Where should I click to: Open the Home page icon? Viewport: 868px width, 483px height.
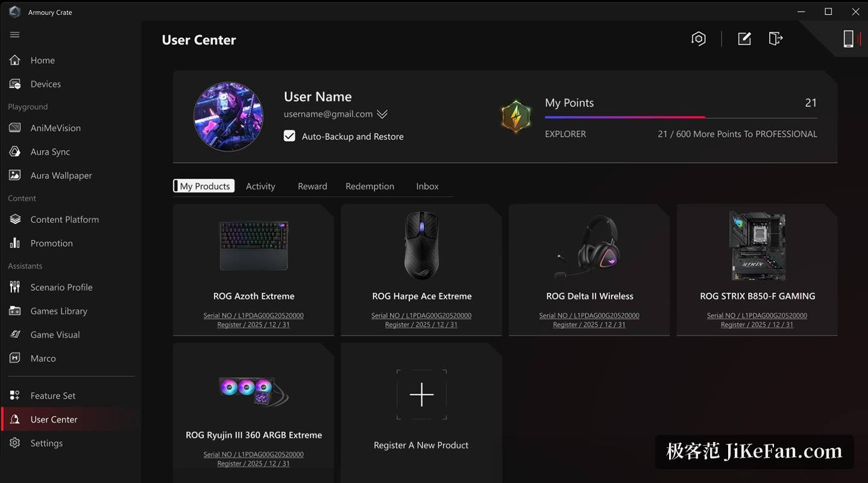pos(15,60)
